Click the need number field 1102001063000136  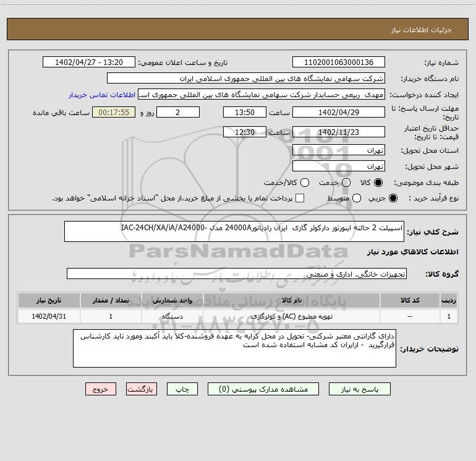coord(339,62)
